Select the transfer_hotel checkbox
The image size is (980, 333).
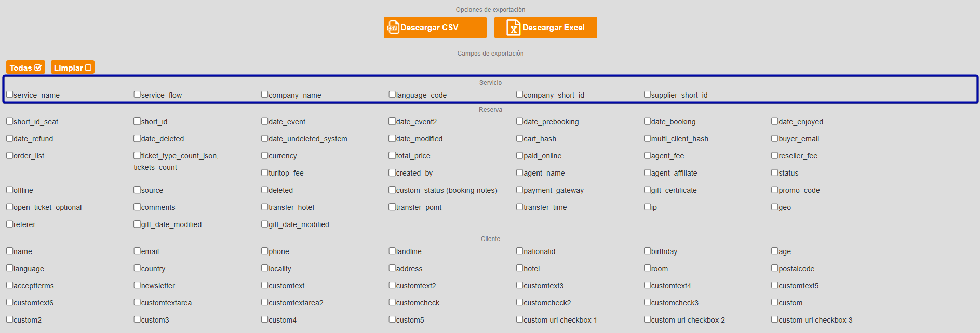(265, 207)
